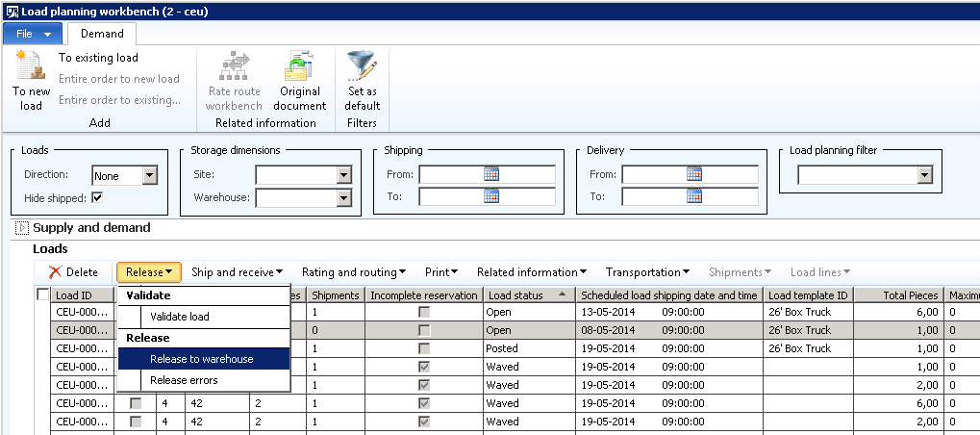Open Shipping From date calendar picker
The height and width of the screenshot is (435, 980).
pos(491,174)
